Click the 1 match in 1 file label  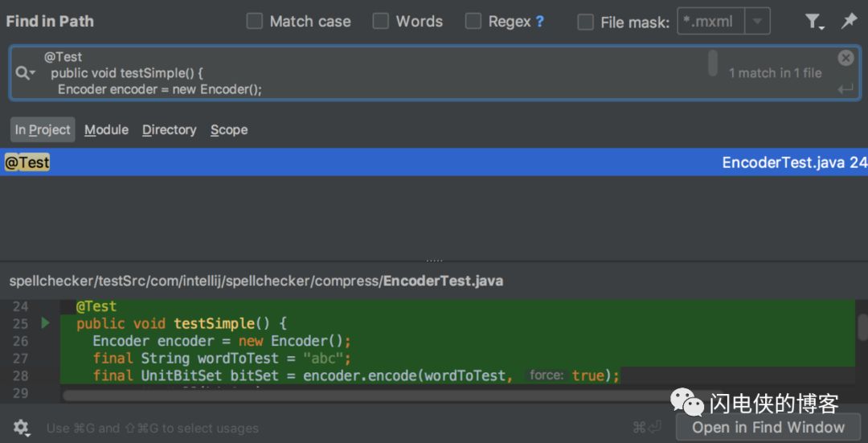tap(775, 72)
